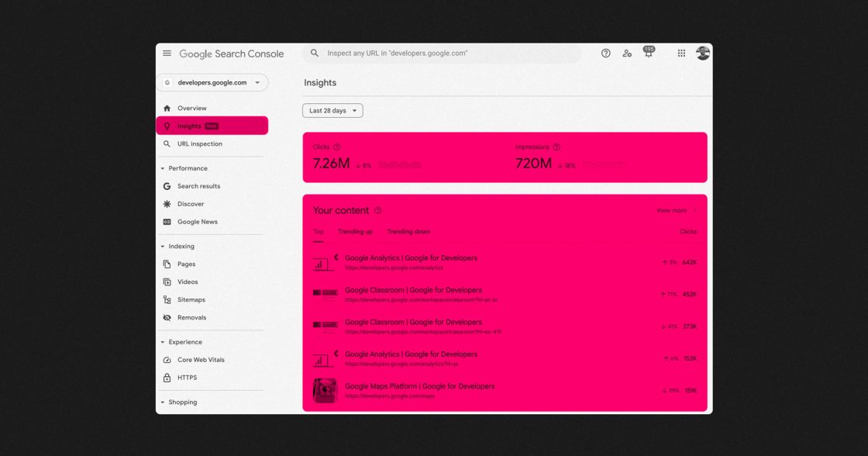Click the Sitemaps icon in sidebar
Viewport: 868px width, 456px height.
(167, 300)
